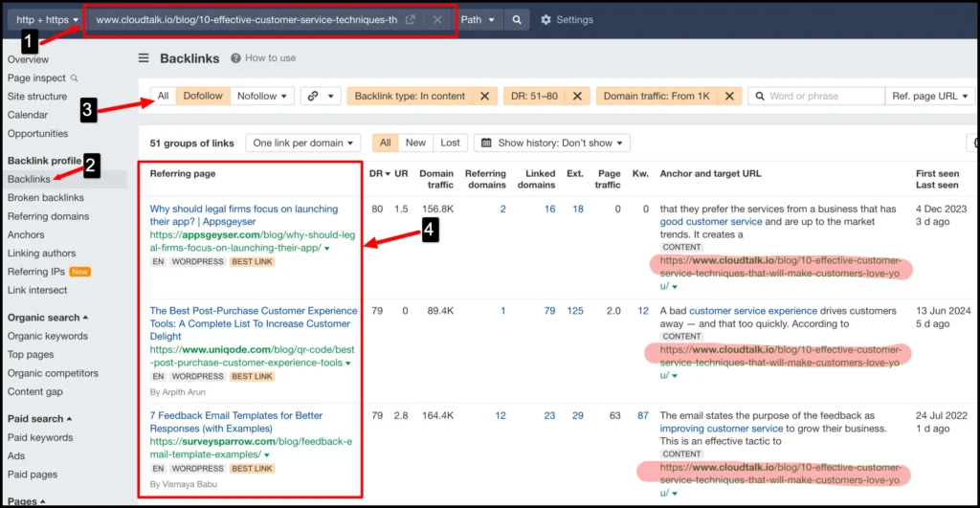Remove the DR: 51–80 filter
This screenshot has height=508, width=980.
(x=577, y=97)
